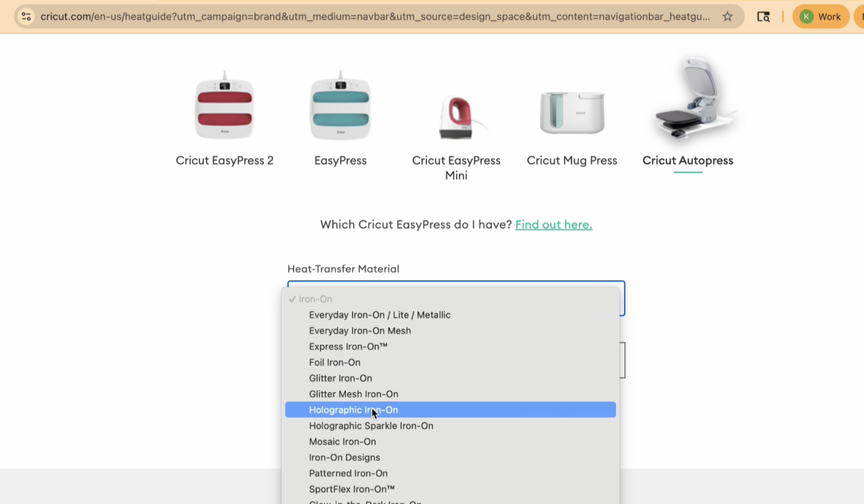Click the site settings icon in address bar
The image size is (864, 504).
pyautogui.click(x=26, y=17)
